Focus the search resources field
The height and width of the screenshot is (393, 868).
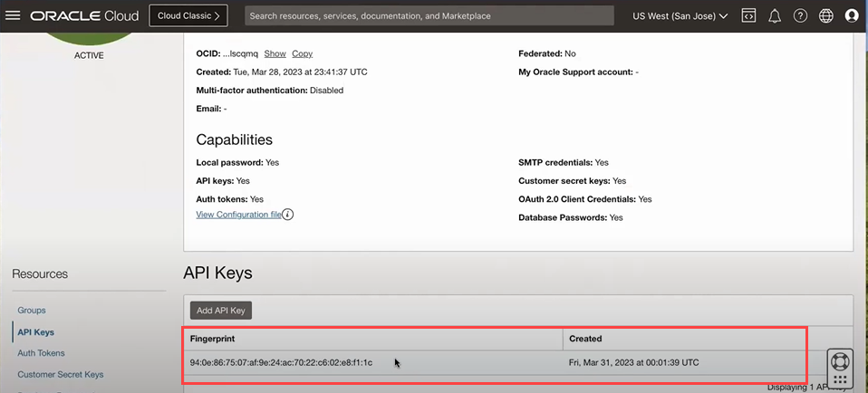pos(429,16)
